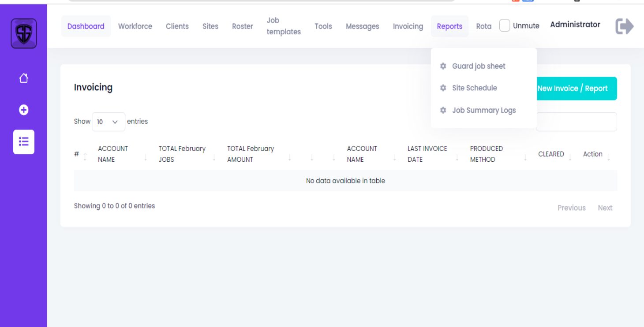Choose Site Schedule report
The image size is (644, 327).
[475, 88]
